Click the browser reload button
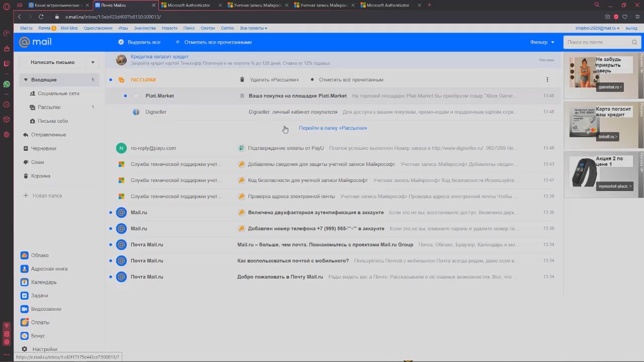Viewport: 644px width, 362px height. tap(42, 17)
